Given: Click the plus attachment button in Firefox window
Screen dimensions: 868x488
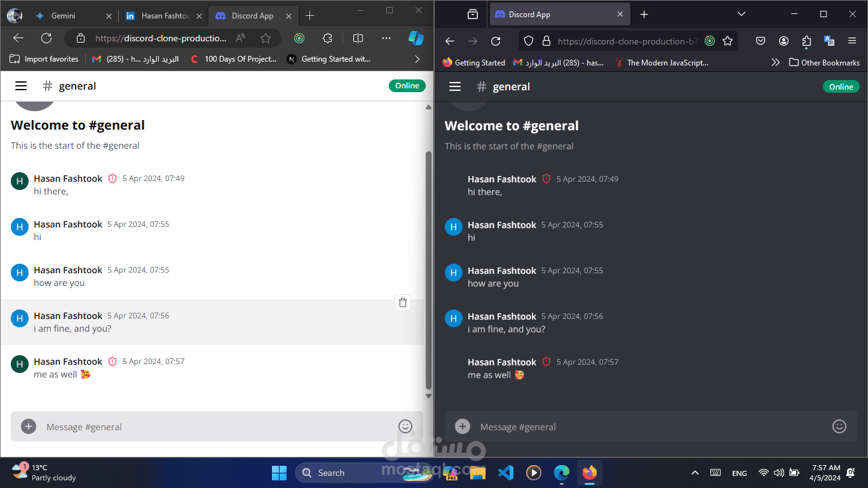Looking at the screenshot, I should [x=463, y=426].
